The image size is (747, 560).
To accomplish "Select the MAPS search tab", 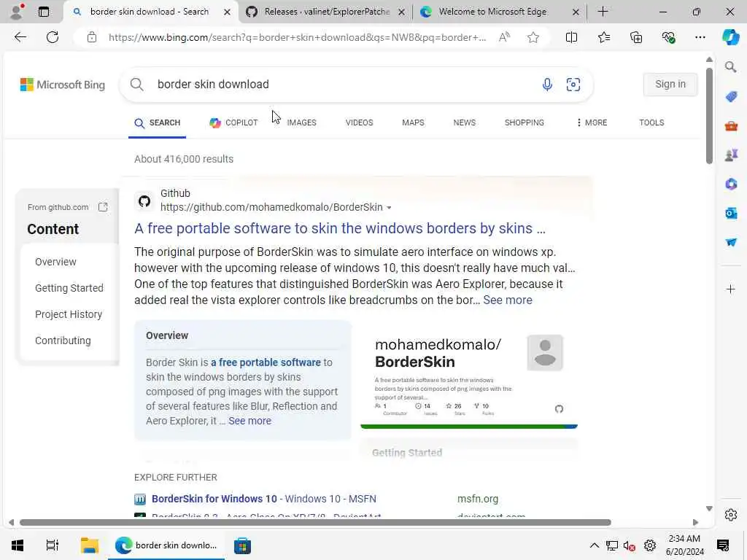I will [413, 122].
